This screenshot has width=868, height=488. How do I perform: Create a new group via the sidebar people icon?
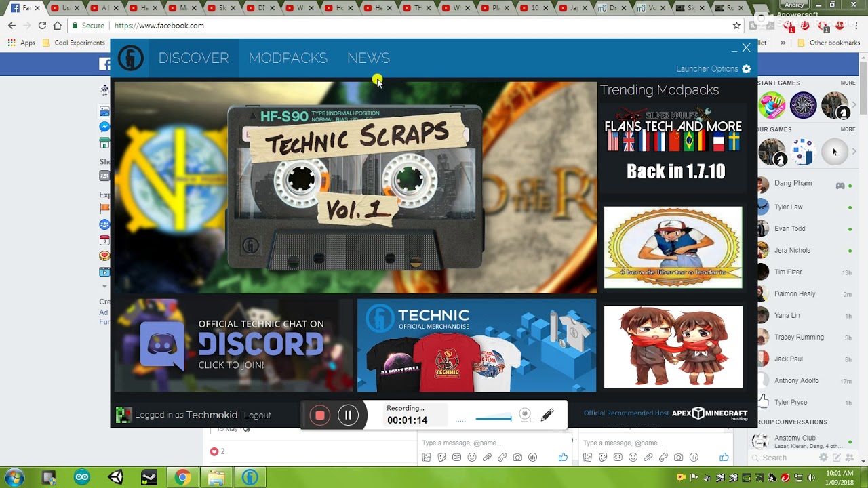pyautogui.click(x=850, y=457)
